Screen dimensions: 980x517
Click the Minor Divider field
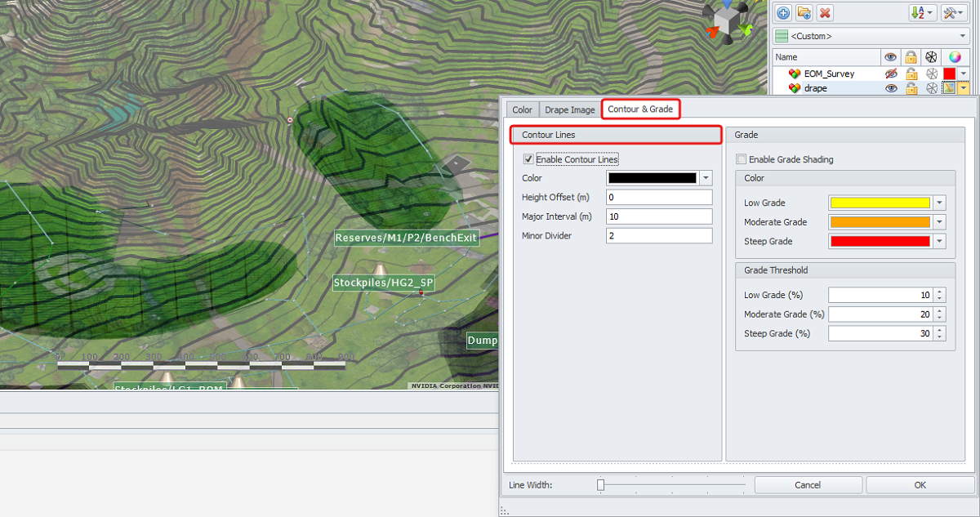(659, 236)
